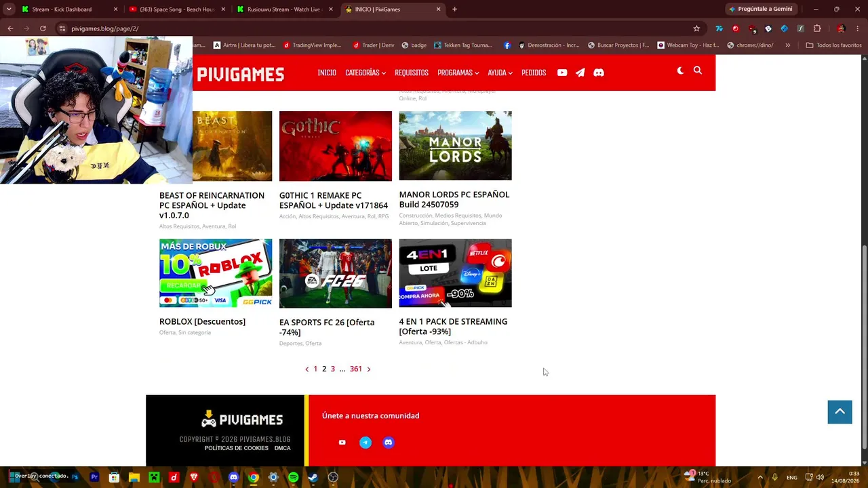The width and height of the screenshot is (868, 488).
Task: Open EA SPORTS FC 26 offer title
Action: (327, 327)
